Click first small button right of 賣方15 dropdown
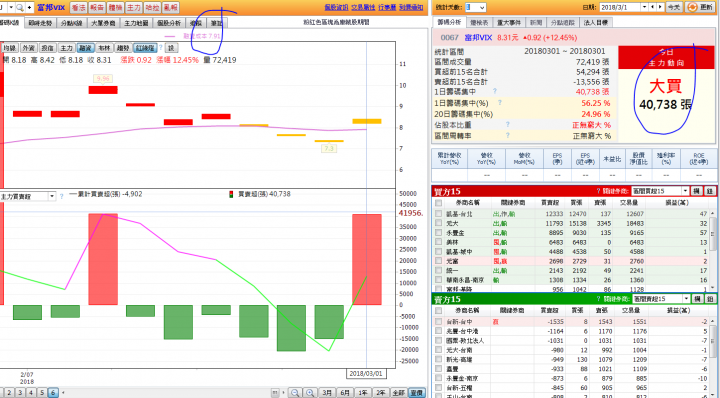 (x=698, y=299)
